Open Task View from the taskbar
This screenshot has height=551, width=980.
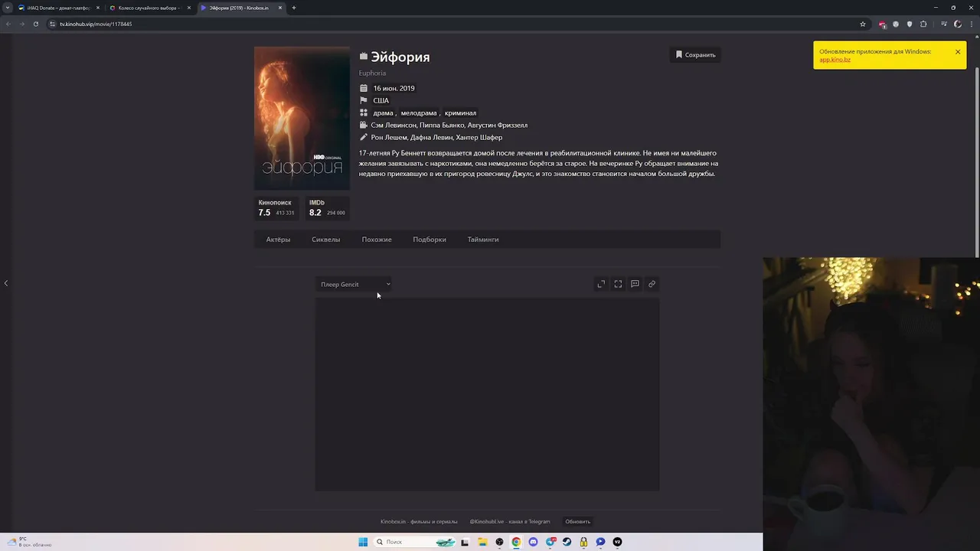[465, 542]
